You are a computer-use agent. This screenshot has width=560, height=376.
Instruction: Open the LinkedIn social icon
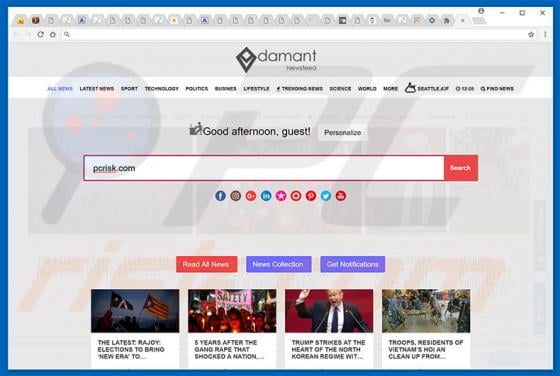coord(266,196)
